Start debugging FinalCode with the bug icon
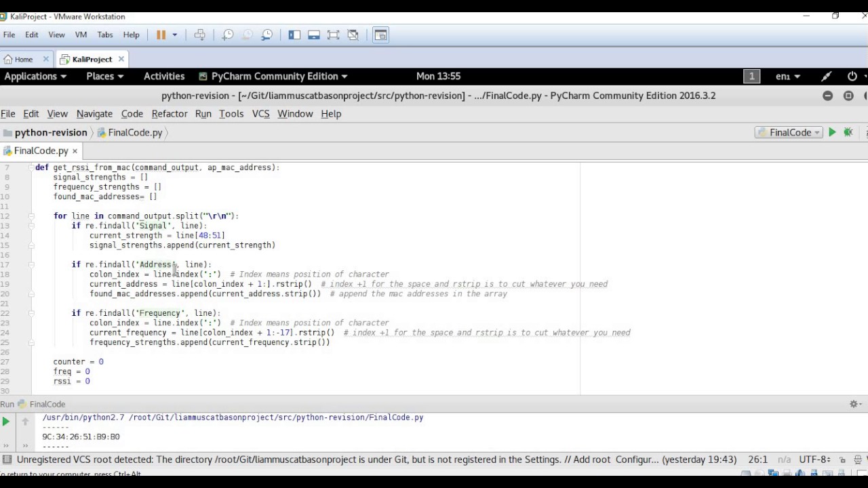The image size is (868, 488). click(848, 133)
